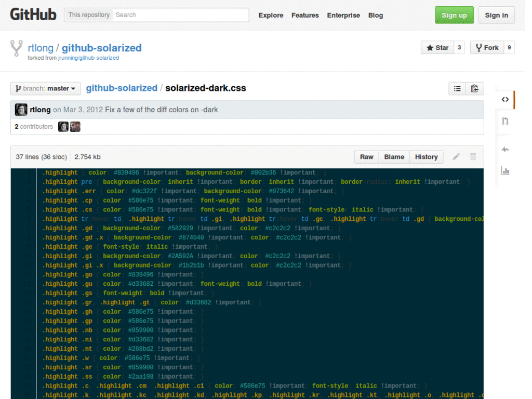Click the on Mar 3, 2012 commit date
Viewport: 532px width, 399px height.
[78, 110]
